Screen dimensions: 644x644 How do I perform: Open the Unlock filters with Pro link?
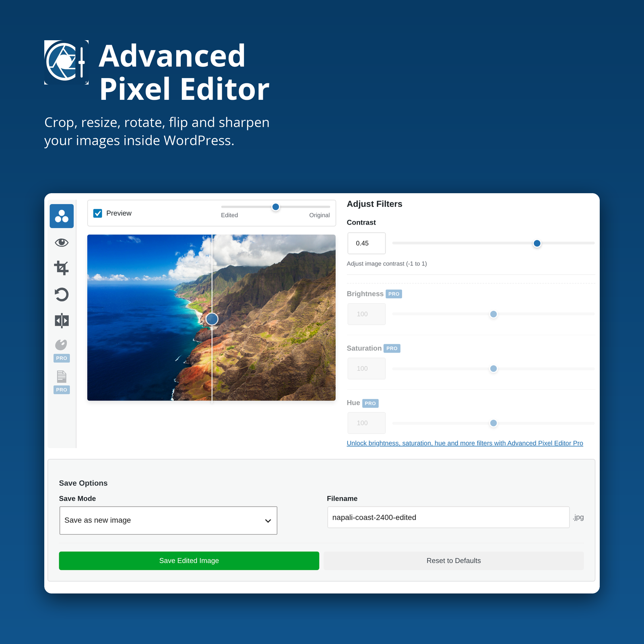(x=465, y=443)
